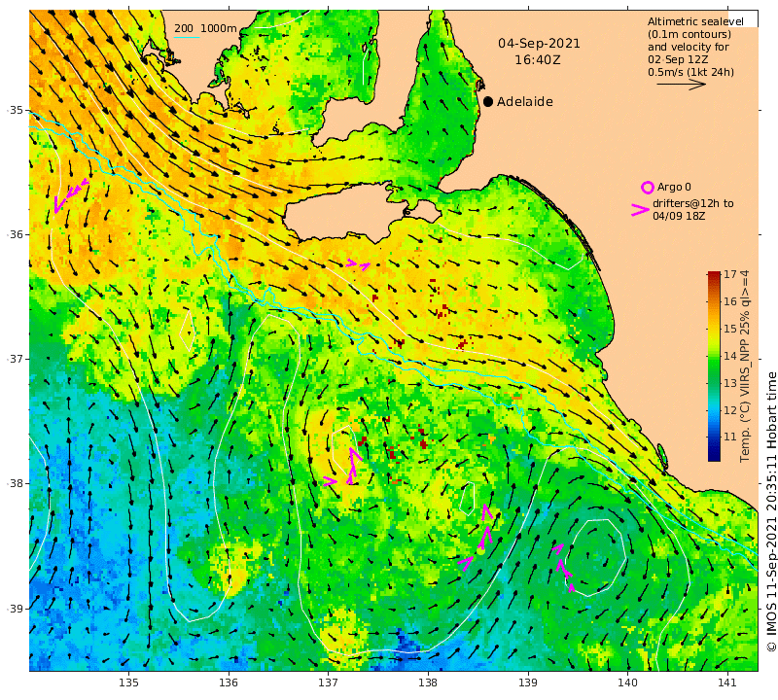Screen dimensions: 778x700
Task: Click the magenta drifter track near 134.4, -35.7
Action: tap(70, 195)
